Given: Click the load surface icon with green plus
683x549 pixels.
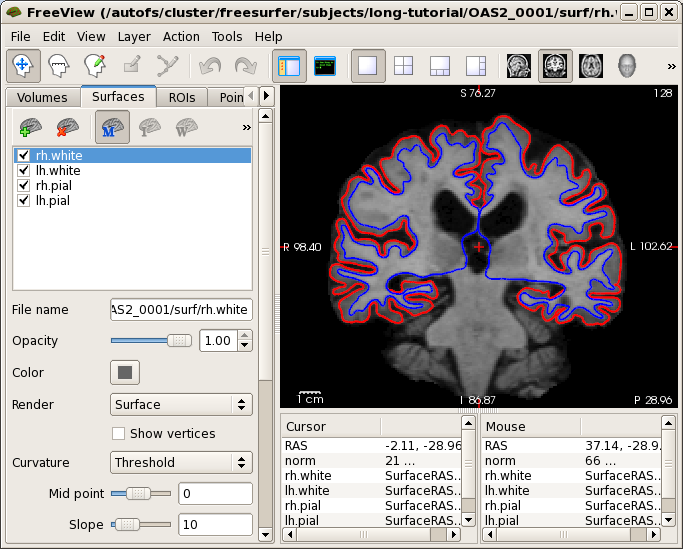Looking at the screenshot, I should coord(31,127).
